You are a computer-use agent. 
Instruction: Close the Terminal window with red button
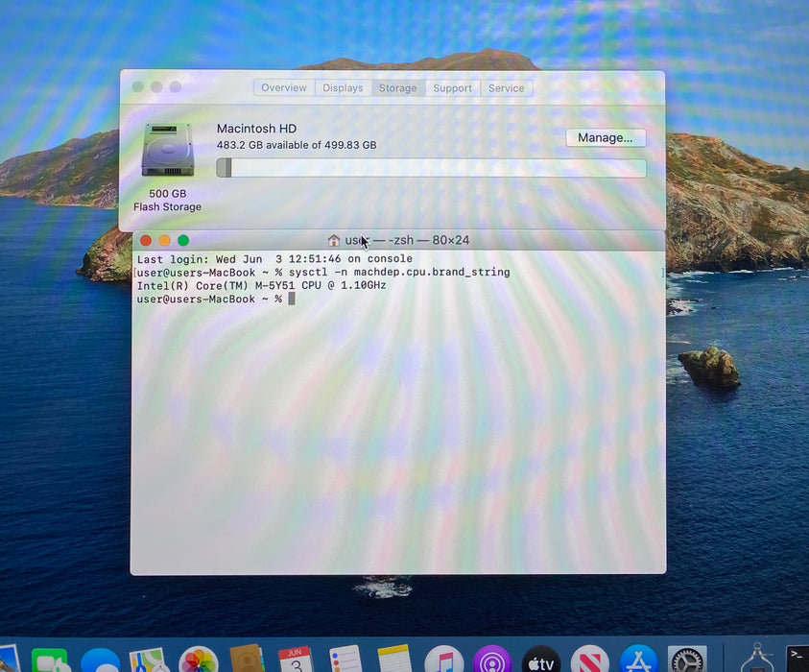146,241
